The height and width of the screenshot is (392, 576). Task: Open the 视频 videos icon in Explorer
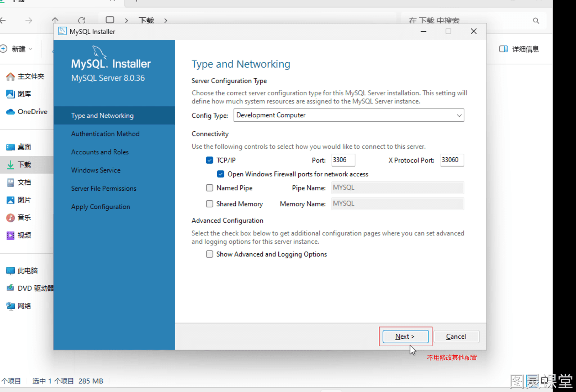click(x=10, y=235)
